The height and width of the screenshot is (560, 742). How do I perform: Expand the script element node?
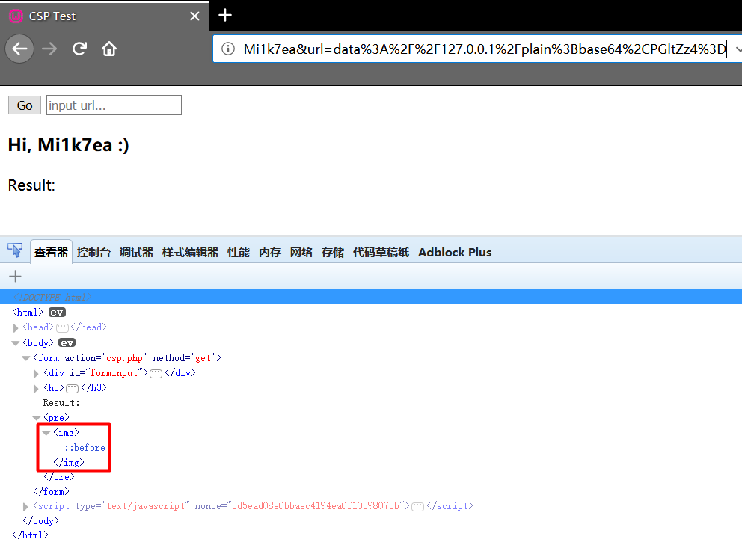point(25,507)
